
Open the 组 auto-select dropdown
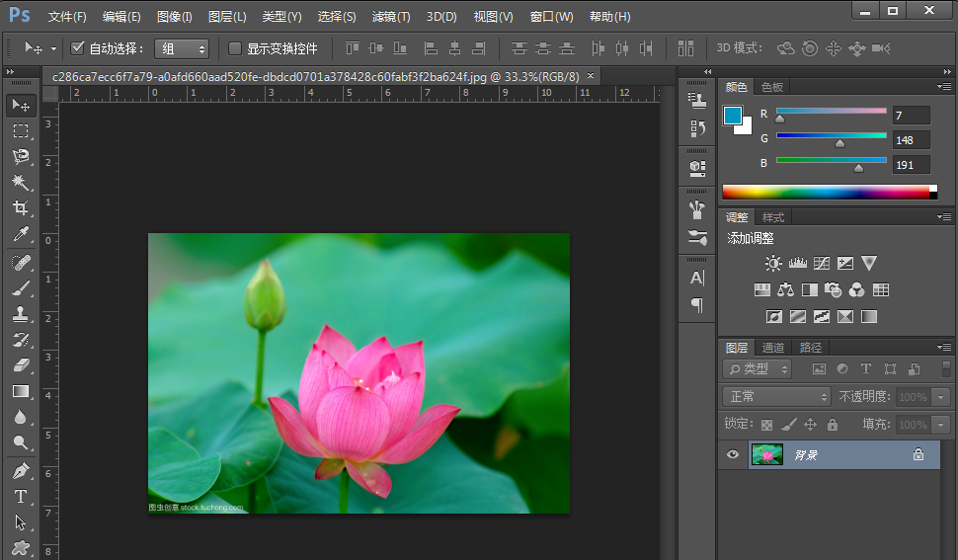[183, 48]
